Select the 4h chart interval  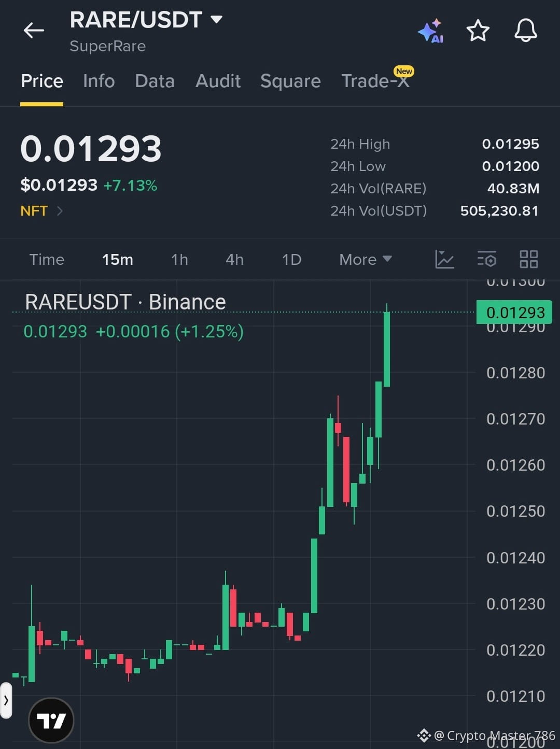tap(234, 259)
